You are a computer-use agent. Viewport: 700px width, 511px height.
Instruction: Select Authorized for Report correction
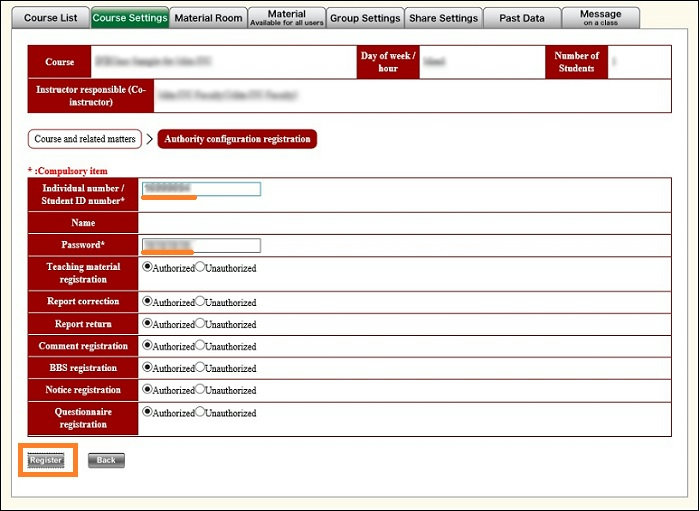(148, 301)
